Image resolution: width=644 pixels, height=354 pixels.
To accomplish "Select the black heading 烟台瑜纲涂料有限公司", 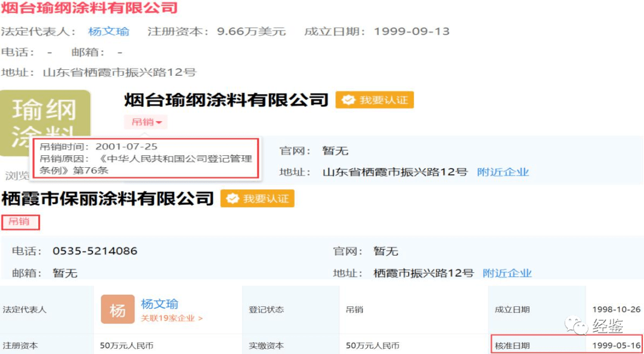I will (227, 100).
